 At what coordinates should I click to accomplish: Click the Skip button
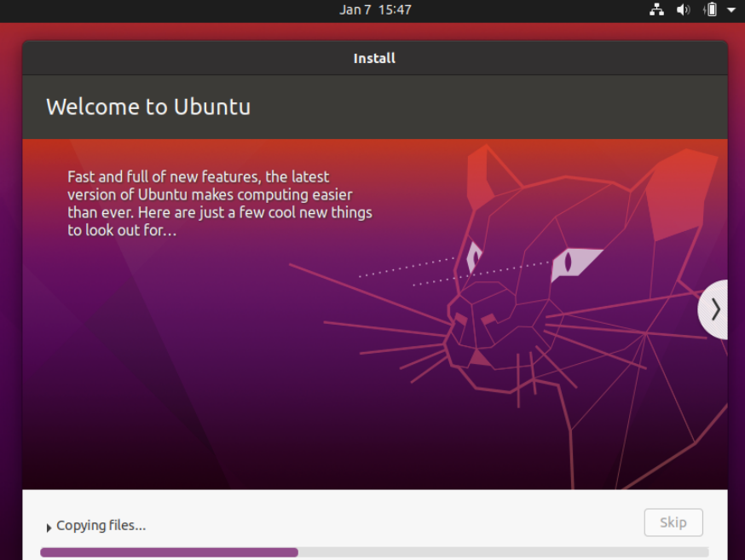(673, 522)
